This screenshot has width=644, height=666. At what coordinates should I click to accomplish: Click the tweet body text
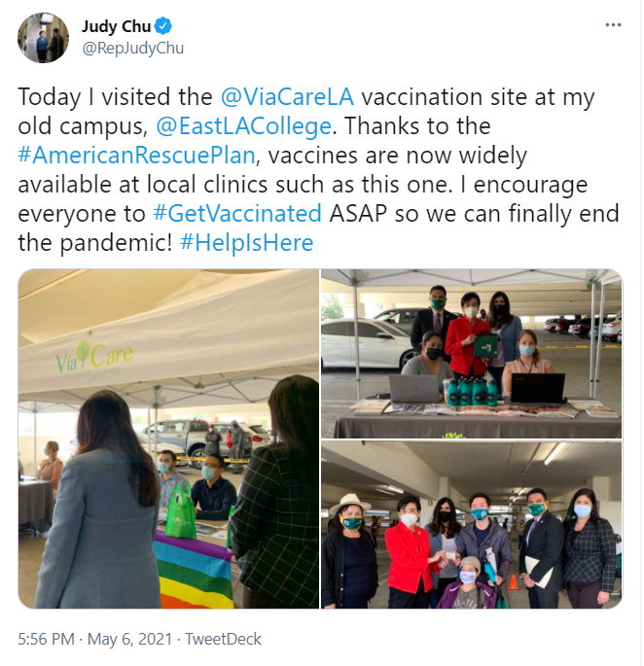(x=318, y=170)
